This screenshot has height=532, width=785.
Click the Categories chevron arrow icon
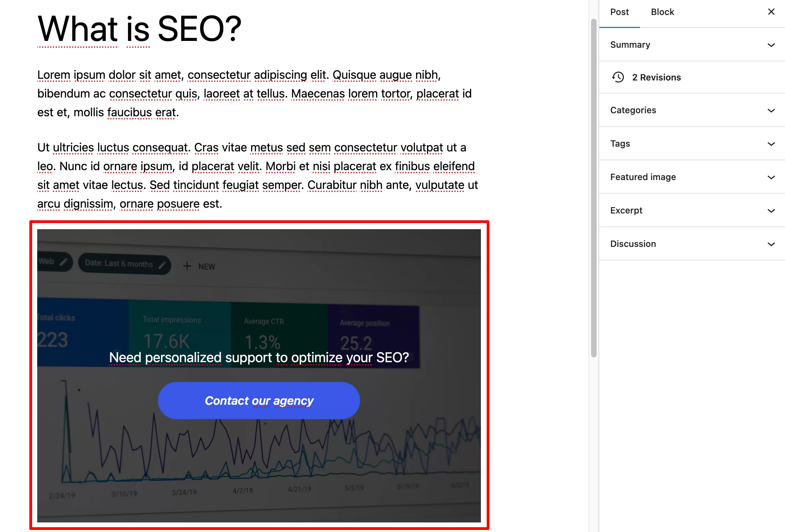point(771,110)
